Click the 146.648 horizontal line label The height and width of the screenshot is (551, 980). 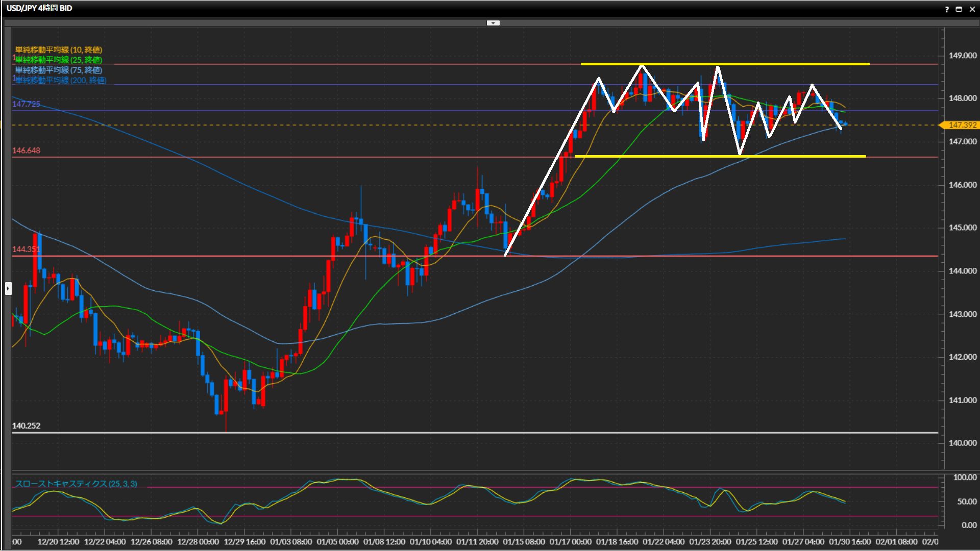(x=26, y=151)
